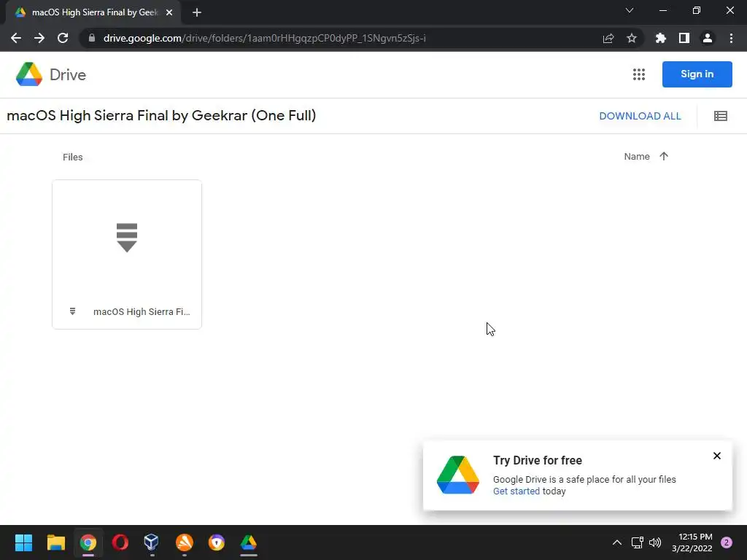
Task: Click DOWNLOAD ALL
Action: (x=640, y=116)
